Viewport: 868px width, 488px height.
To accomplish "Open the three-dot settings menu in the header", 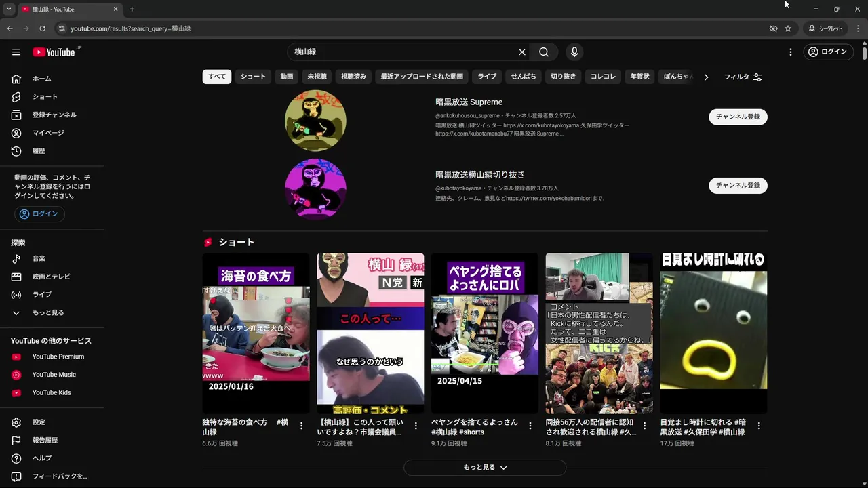I will 791,52.
